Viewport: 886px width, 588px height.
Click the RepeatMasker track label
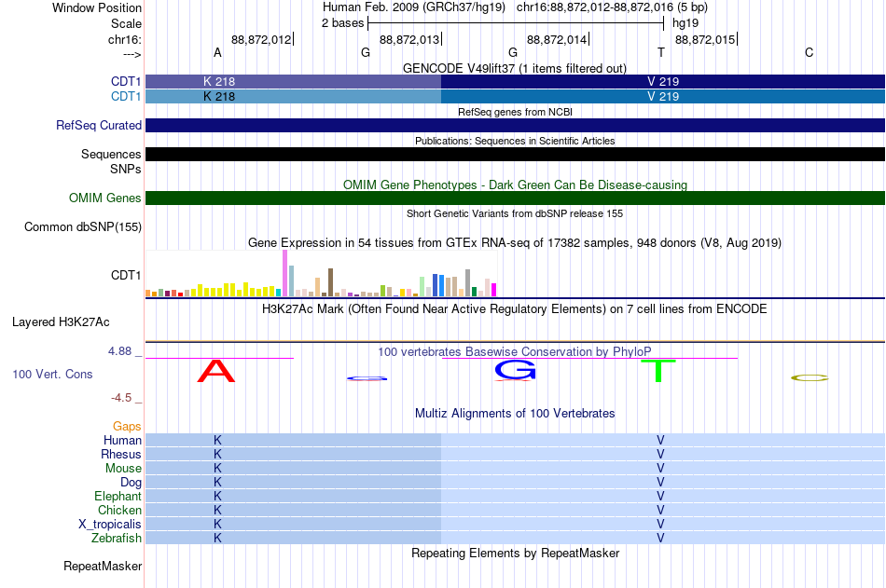103,566
